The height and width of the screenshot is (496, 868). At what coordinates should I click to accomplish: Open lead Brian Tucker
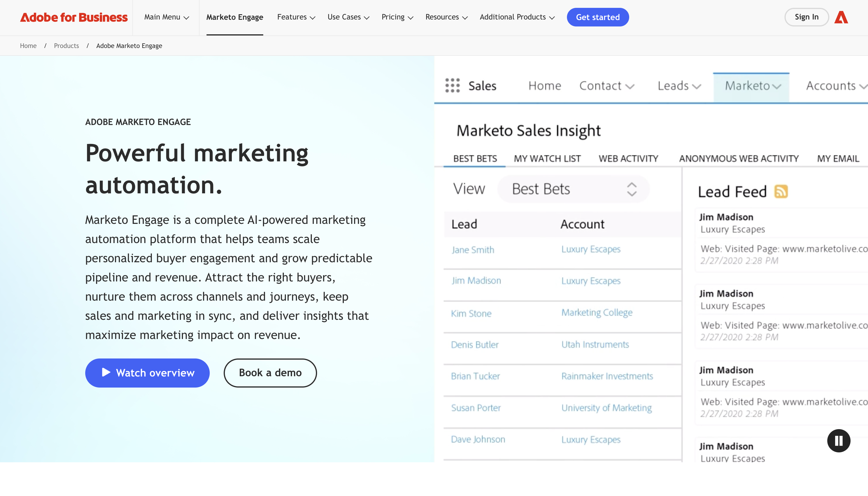[475, 376]
